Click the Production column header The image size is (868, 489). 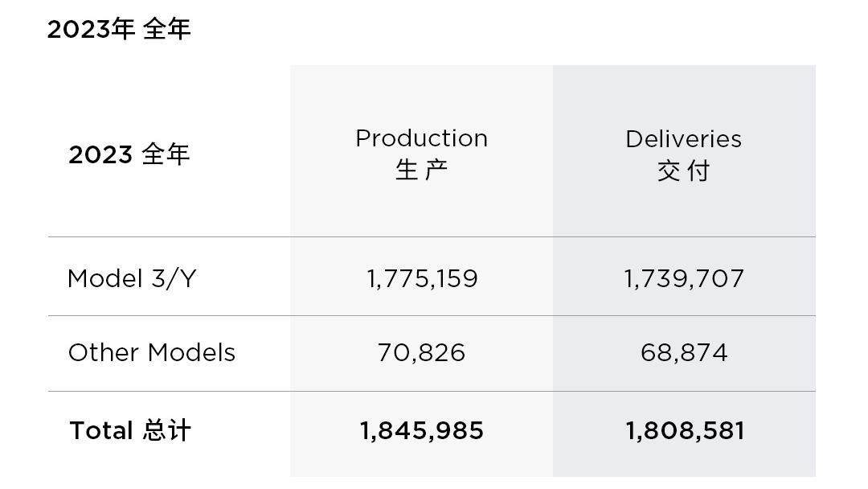(x=421, y=138)
